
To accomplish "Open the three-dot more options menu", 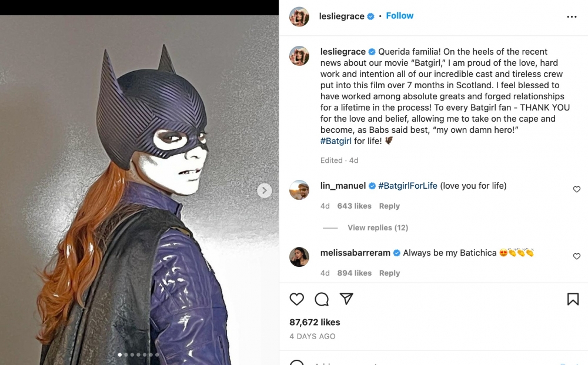I will tap(572, 17).
